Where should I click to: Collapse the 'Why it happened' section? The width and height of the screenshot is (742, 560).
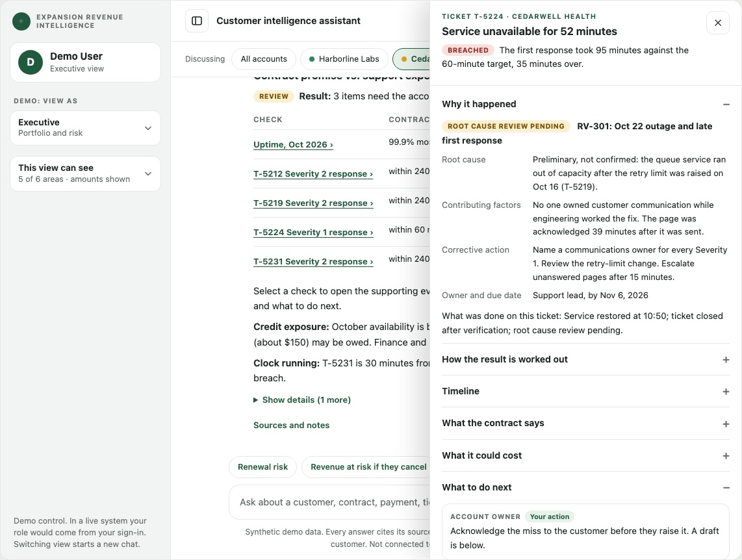(x=585, y=104)
